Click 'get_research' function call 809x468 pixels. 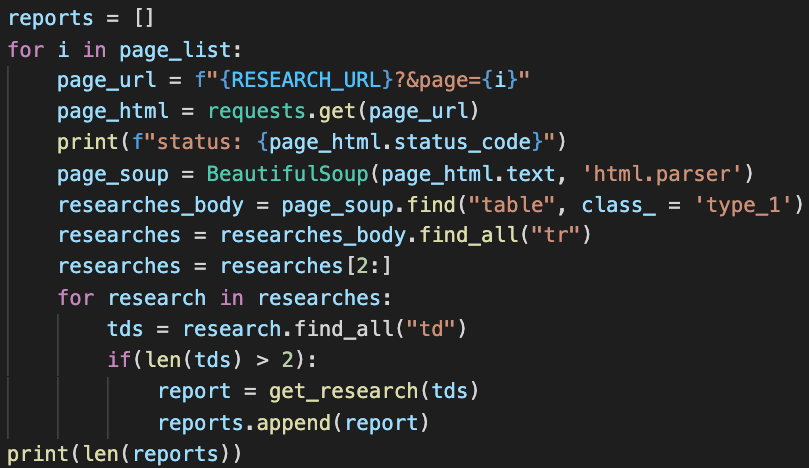(x=343, y=392)
